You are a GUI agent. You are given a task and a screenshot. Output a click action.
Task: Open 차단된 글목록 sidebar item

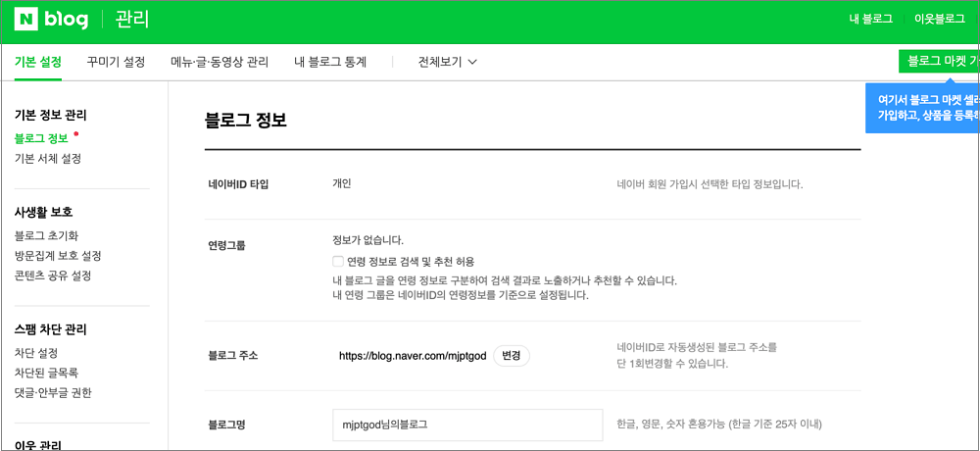[x=46, y=373]
